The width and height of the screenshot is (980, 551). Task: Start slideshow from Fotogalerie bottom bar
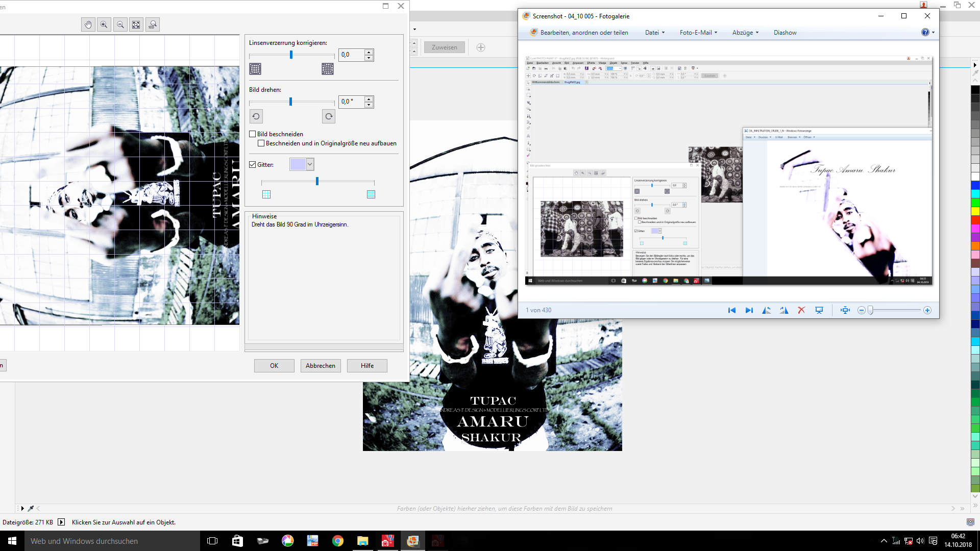819,310
